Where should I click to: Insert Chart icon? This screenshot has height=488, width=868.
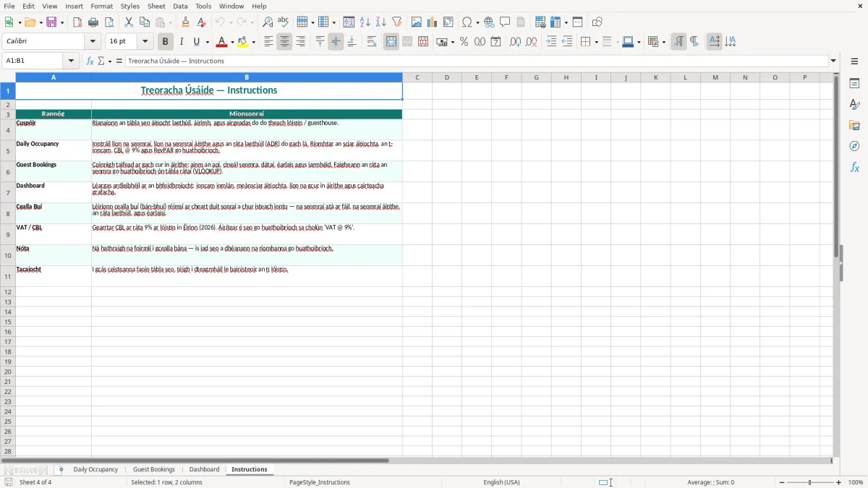pyautogui.click(x=432, y=22)
